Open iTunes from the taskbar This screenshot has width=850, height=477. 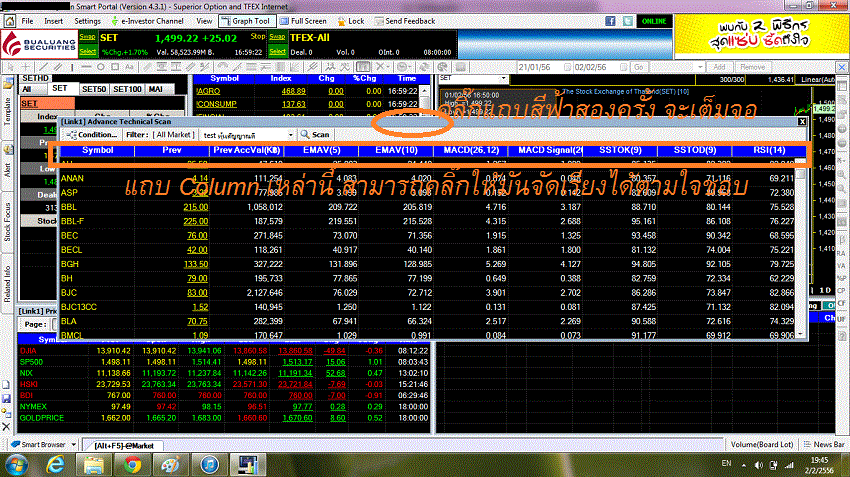pos(209,465)
